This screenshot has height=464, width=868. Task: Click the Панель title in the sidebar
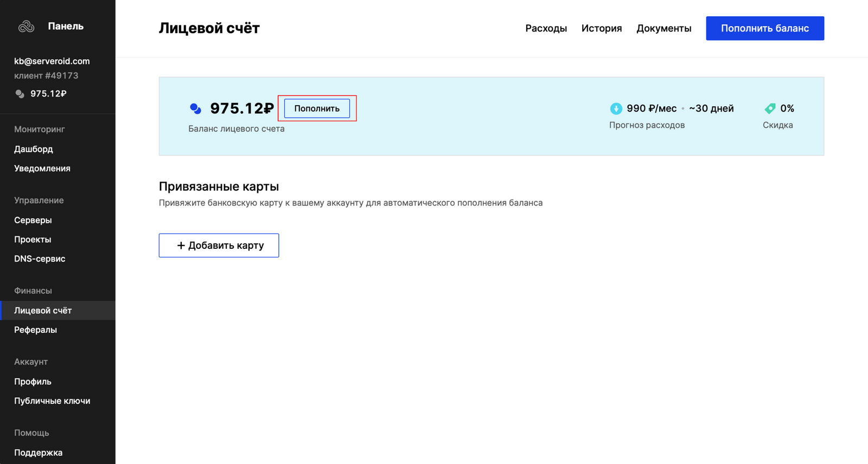click(x=66, y=26)
